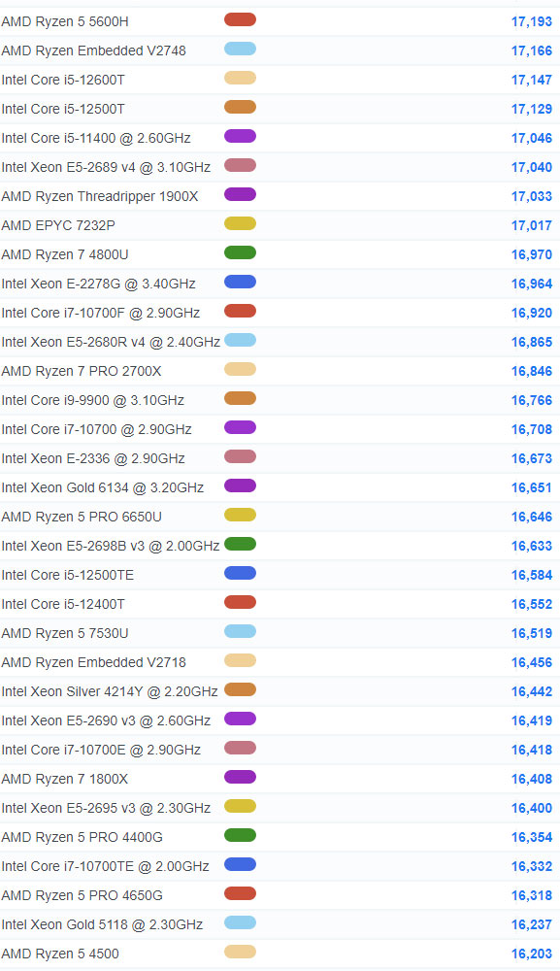Select Intel Core i5-12500T processor name
Screen dimensions: 560x971
63,109
